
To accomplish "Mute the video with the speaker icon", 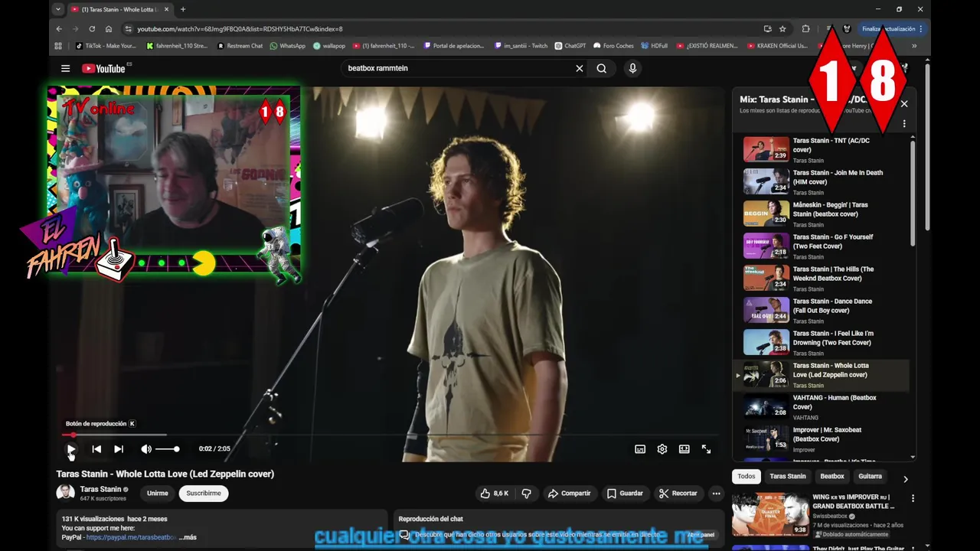I will click(146, 449).
